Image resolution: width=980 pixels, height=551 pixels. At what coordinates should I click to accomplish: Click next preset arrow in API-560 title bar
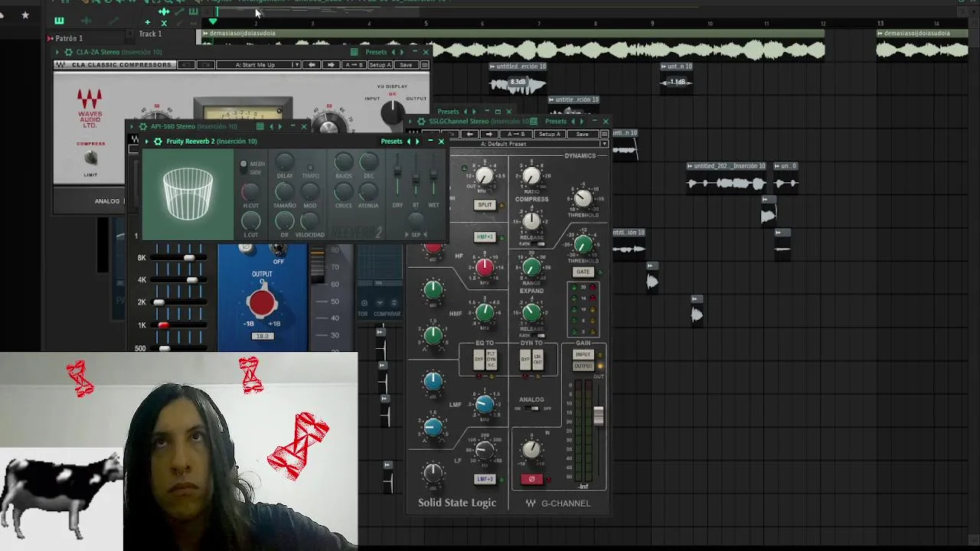[x=279, y=126]
